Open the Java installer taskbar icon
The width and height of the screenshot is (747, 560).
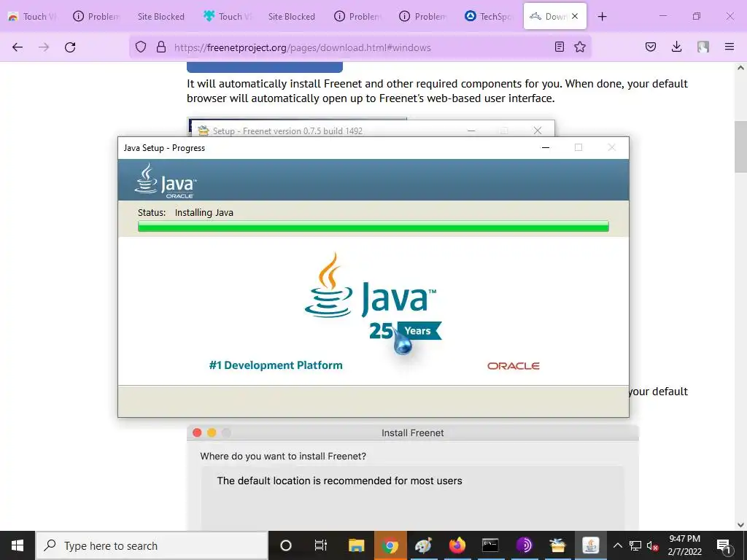591,545
